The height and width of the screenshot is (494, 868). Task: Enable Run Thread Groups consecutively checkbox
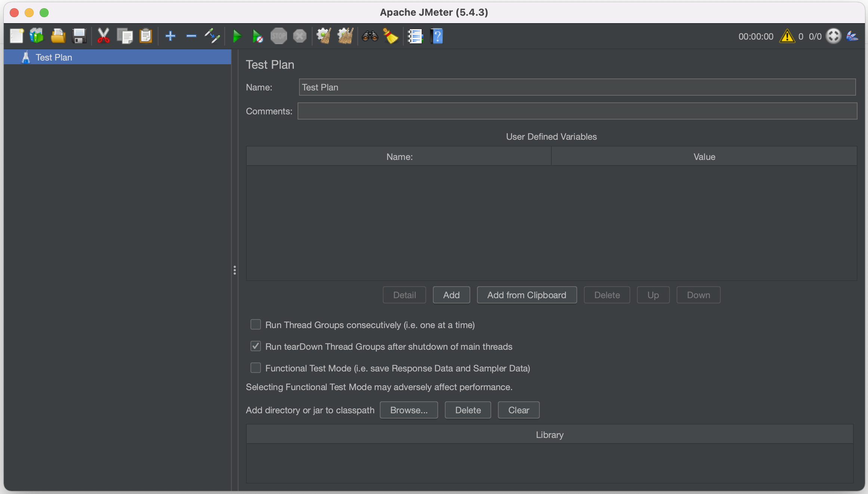(256, 324)
